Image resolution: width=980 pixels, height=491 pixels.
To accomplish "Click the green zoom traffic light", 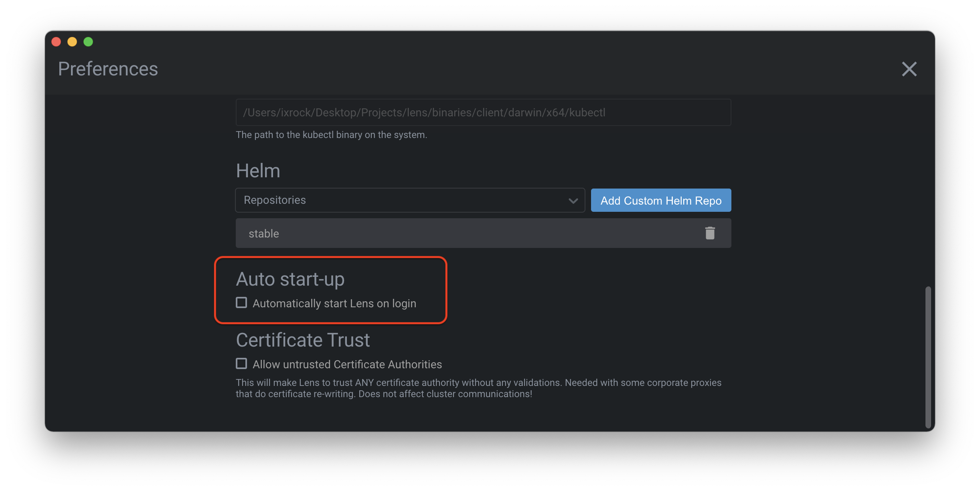I will point(88,41).
